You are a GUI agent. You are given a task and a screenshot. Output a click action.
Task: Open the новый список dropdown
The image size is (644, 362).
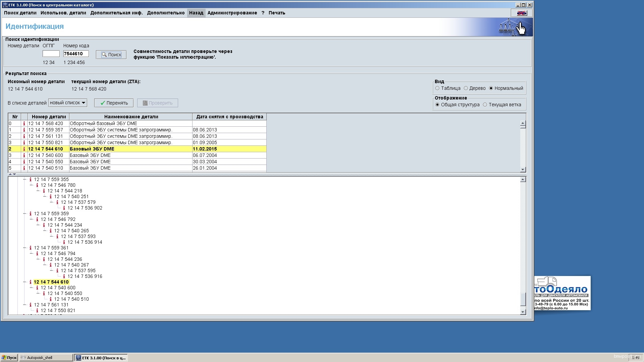coord(68,103)
